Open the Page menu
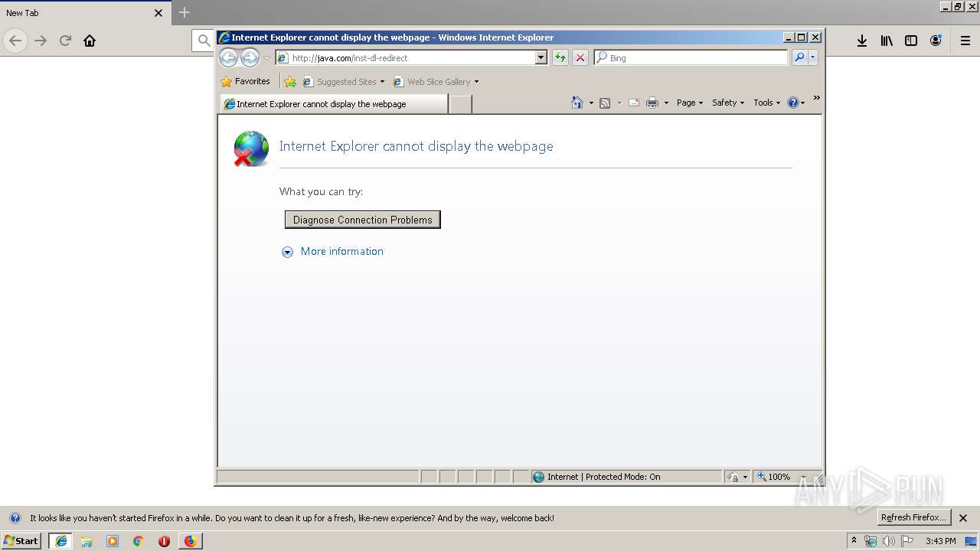 (x=689, y=103)
